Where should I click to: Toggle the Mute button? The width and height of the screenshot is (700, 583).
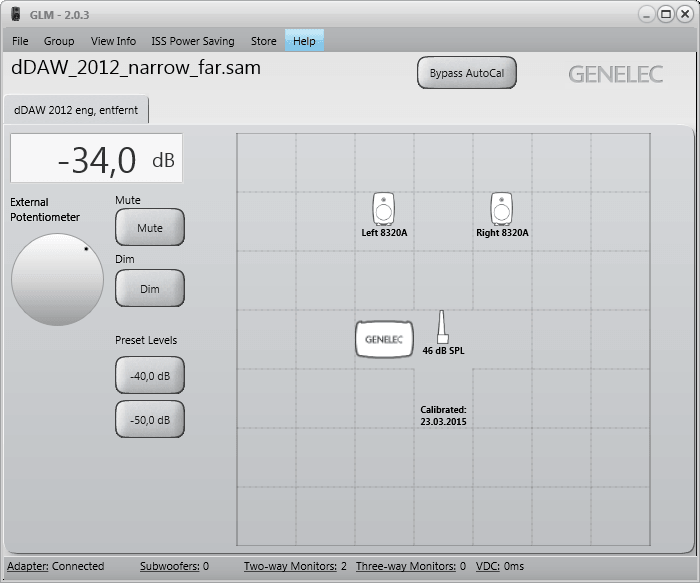coord(150,228)
